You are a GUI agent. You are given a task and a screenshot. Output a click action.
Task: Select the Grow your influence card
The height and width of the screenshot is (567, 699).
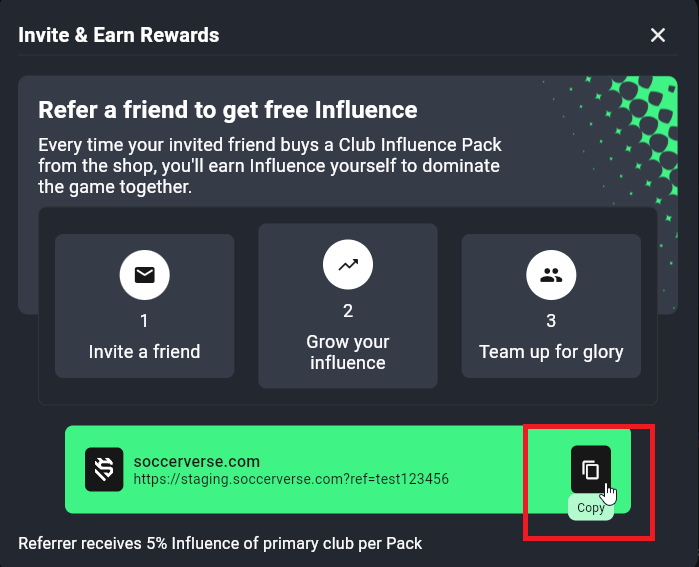(x=348, y=306)
